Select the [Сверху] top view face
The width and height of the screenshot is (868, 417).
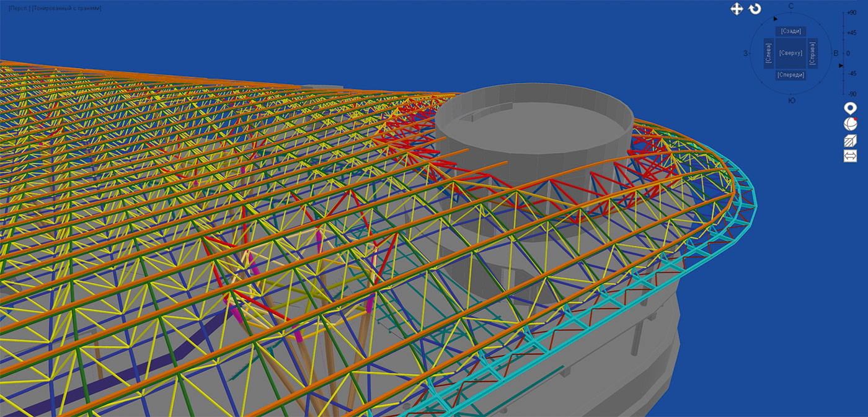(x=790, y=53)
